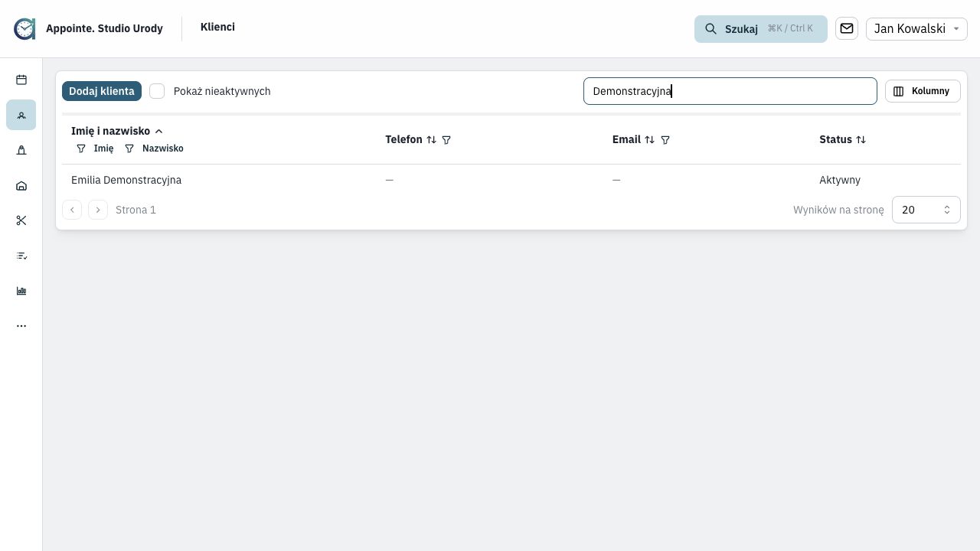Click the Strona 1 page indicator

pyautogui.click(x=136, y=210)
